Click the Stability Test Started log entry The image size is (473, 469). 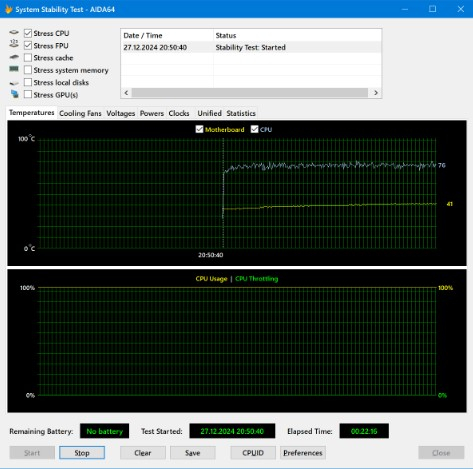251,47
